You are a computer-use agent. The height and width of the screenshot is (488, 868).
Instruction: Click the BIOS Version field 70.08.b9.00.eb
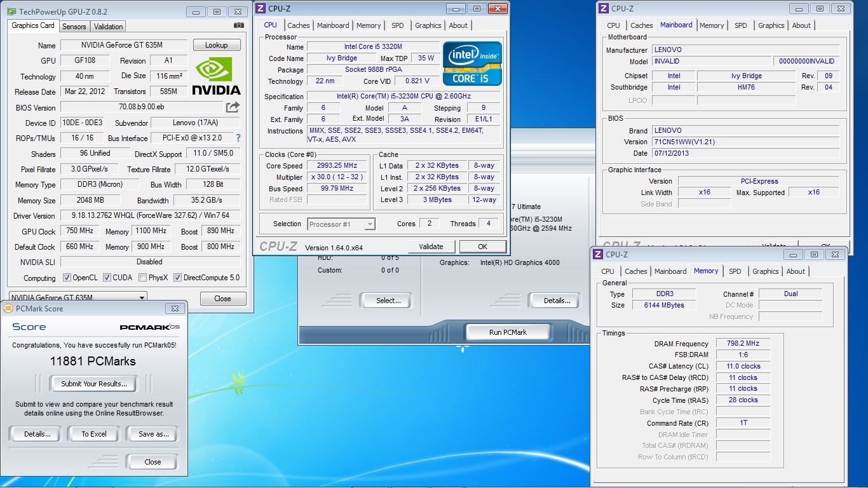pos(141,107)
